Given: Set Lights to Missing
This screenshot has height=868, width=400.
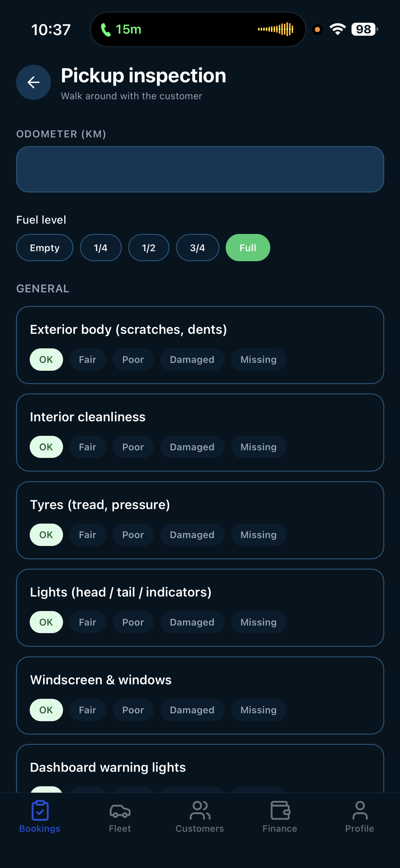Looking at the screenshot, I should tap(258, 622).
